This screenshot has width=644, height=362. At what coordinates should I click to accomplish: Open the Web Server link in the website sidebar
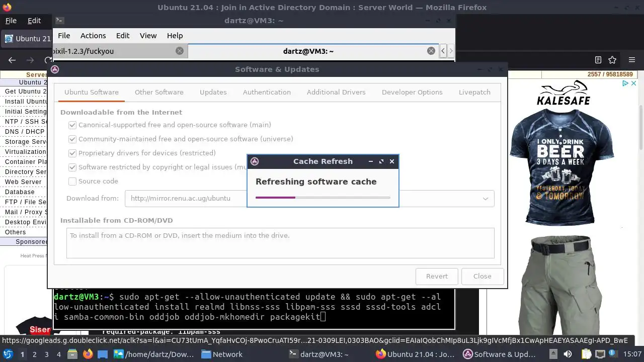[x=23, y=182]
